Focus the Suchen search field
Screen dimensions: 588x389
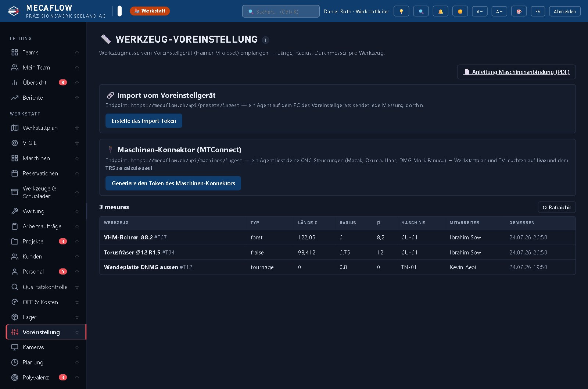pos(281,11)
